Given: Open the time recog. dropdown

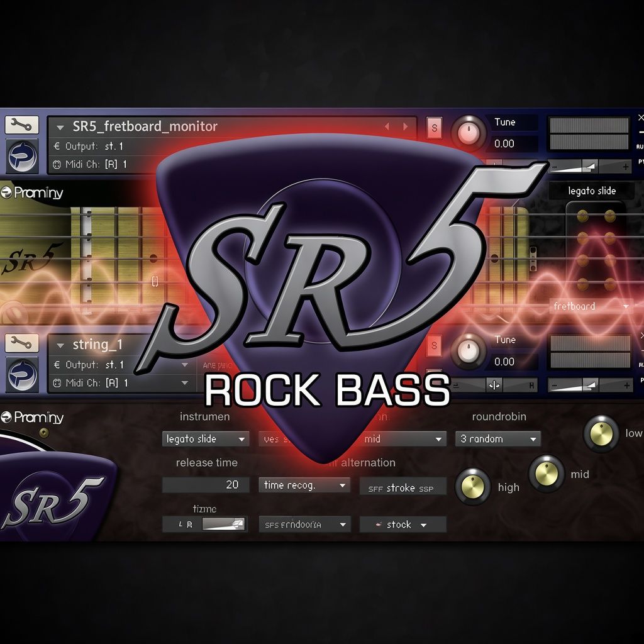Looking at the screenshot, I should coord(304,485).
